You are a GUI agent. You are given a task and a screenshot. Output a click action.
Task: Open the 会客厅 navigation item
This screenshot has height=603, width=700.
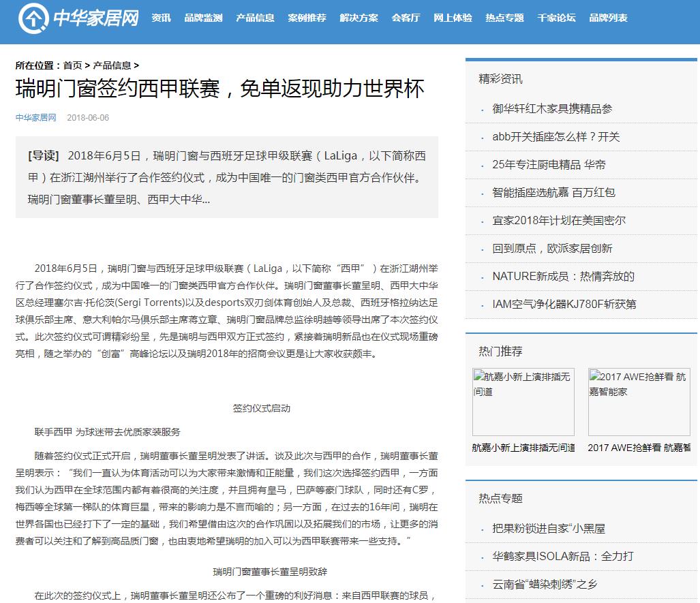(x=406, y=18)
